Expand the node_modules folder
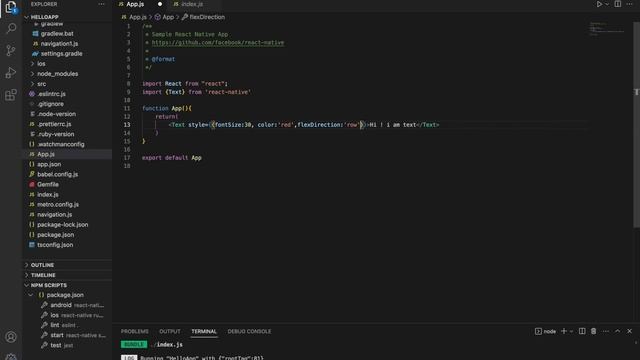 (x=57, y=74)
